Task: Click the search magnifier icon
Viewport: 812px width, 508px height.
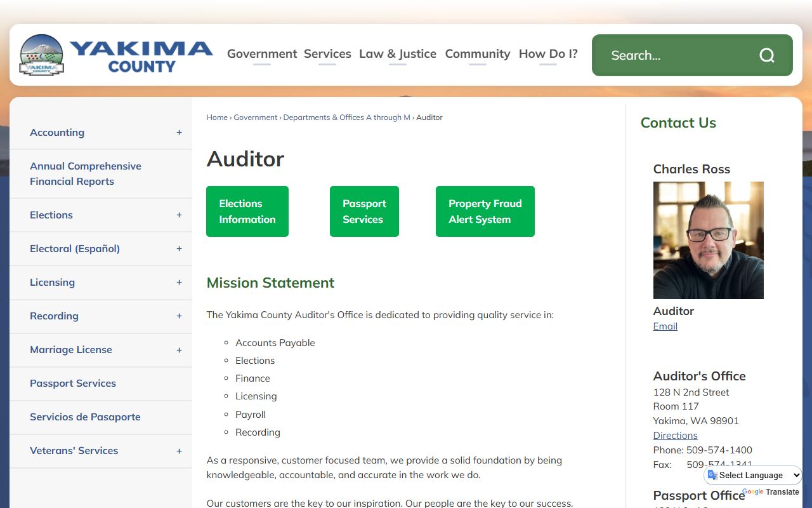Action: pyautogui.click(x=767, y=55)
